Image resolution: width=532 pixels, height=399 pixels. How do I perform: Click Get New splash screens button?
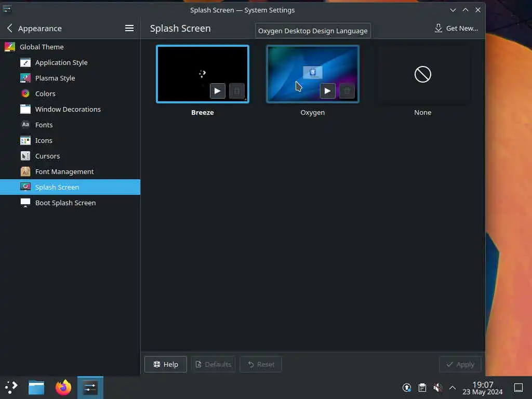pos(456,29)
